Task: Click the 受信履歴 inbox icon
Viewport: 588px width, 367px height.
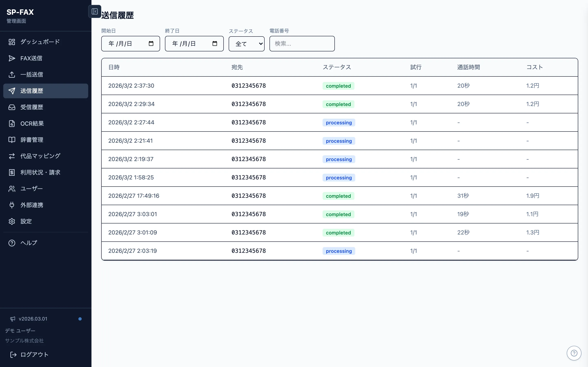Action: tap(12, 107)
